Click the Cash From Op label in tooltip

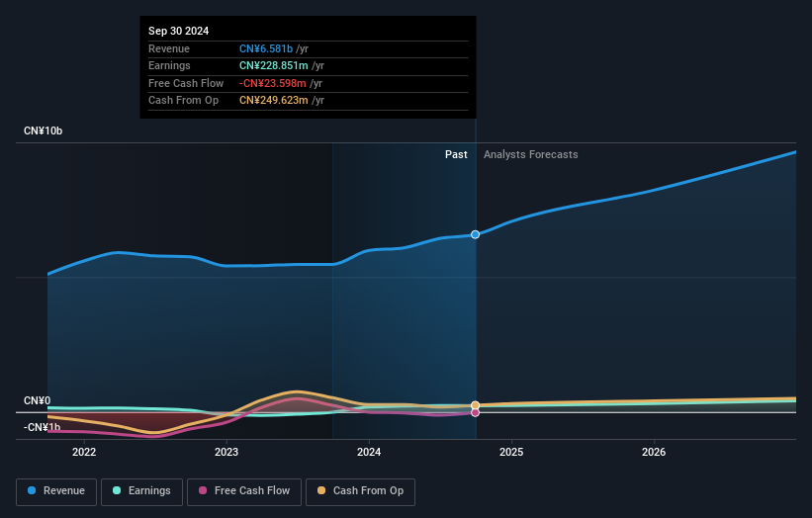183,101
